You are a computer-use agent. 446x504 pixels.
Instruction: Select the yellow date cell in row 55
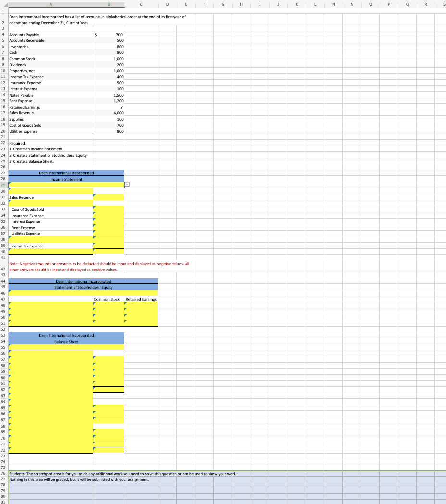(x=66, y=347)
